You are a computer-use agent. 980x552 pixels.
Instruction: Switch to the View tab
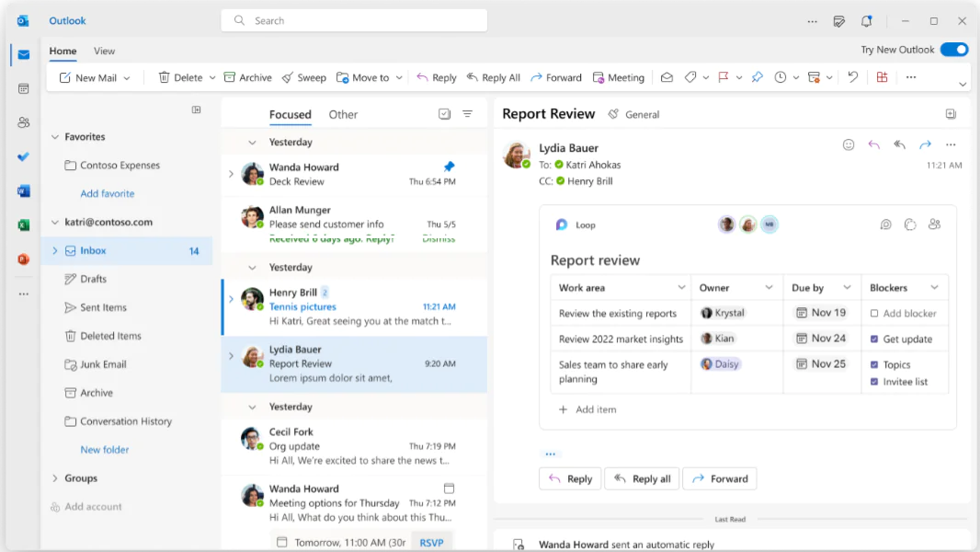click(x=104, y=51)
